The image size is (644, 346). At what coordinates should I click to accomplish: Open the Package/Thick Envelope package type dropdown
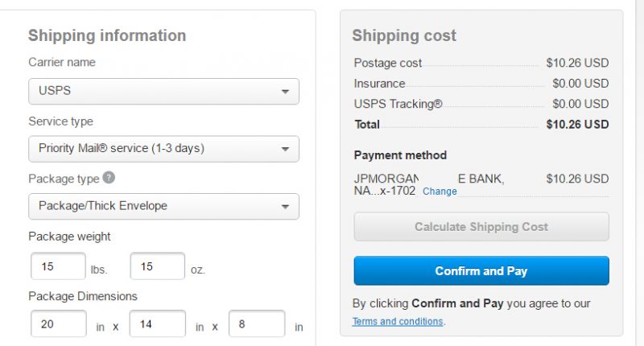point(163,206)
